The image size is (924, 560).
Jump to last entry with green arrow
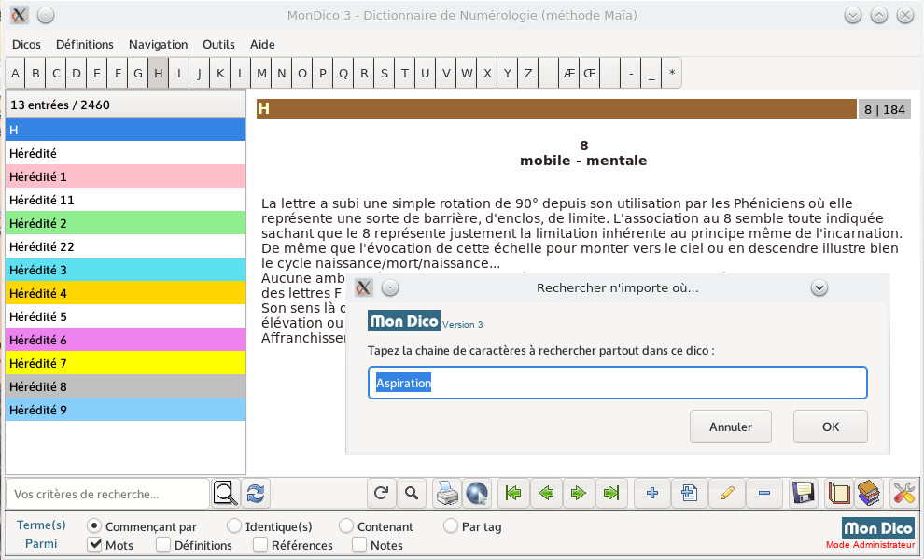pyautogui.click(x=611, y=493)
